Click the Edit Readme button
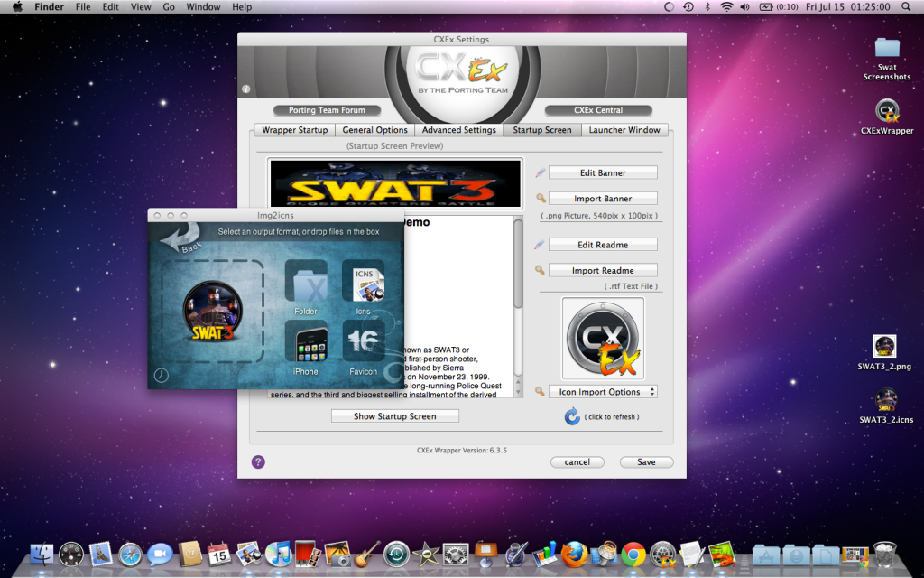The height and width of the screenshot is (578, 924). (x=603, y=245)
